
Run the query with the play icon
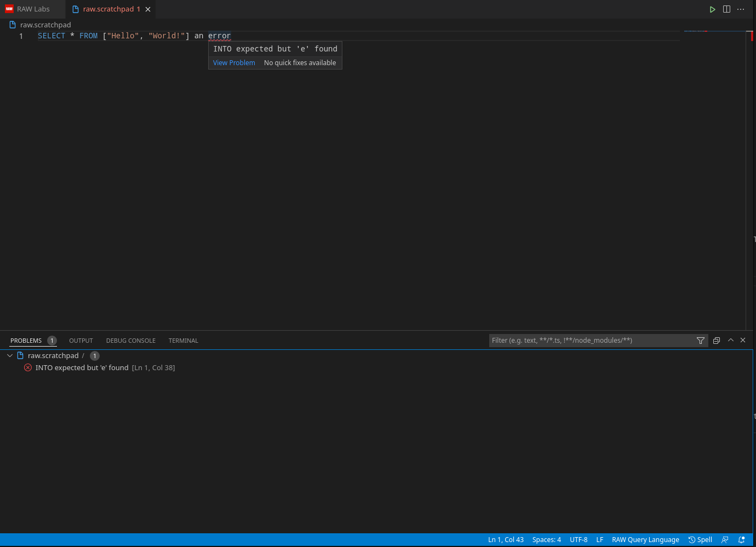coord(712,9)
